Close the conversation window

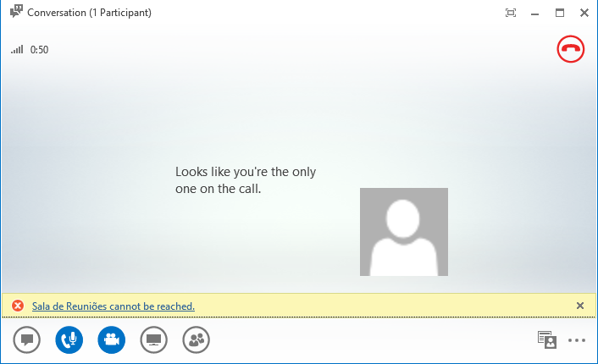click(x=584, y=13)
